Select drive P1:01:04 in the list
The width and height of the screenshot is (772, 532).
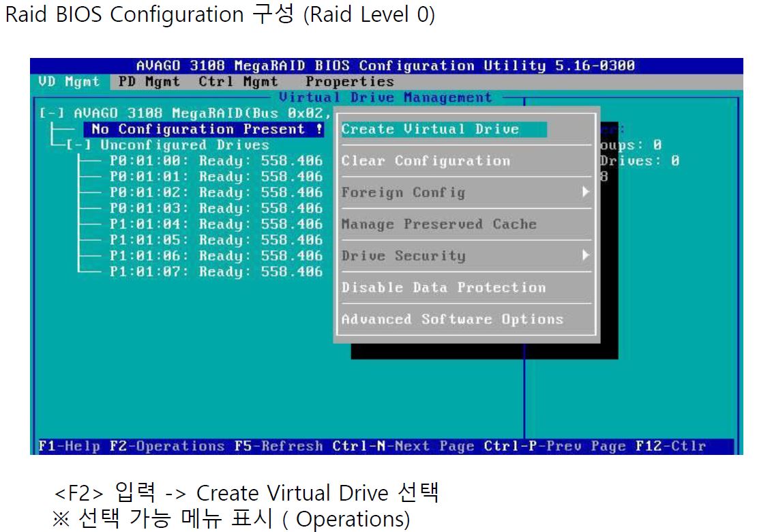click(216, 224)
